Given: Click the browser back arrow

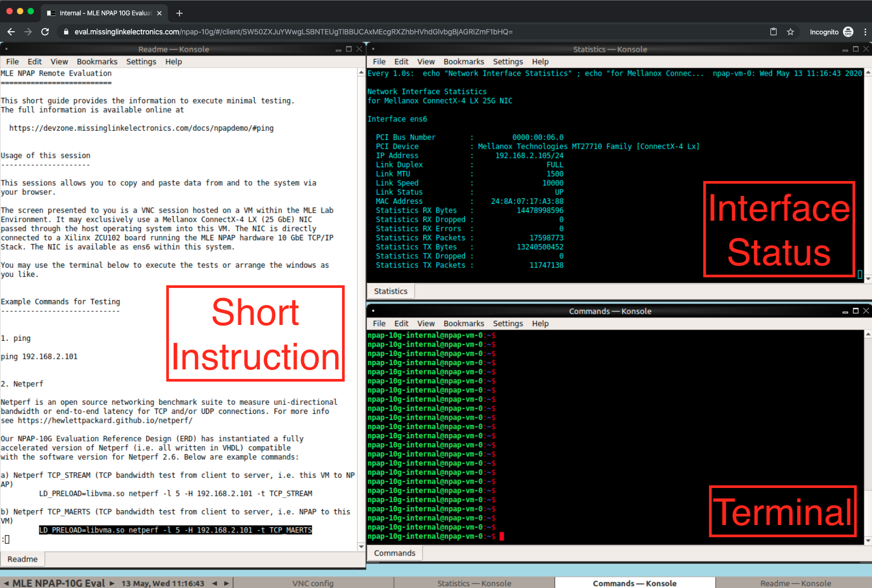Looking at the screenshot, I should click(11, 32).
